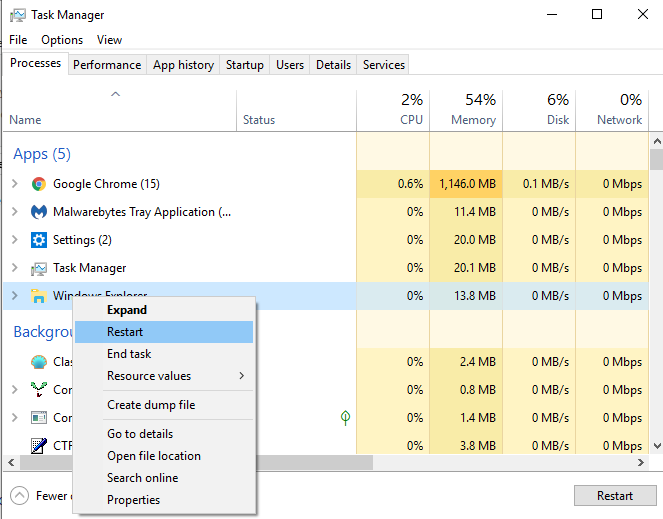Expand the Settings (2) process group
The height and width of the screenshot is (519, 663).
point(15,239)
